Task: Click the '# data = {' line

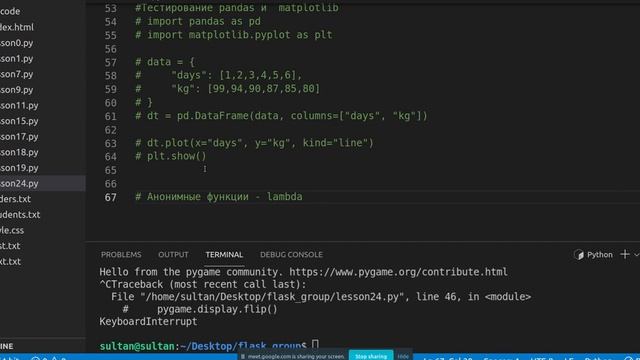Action: [165, 62]
